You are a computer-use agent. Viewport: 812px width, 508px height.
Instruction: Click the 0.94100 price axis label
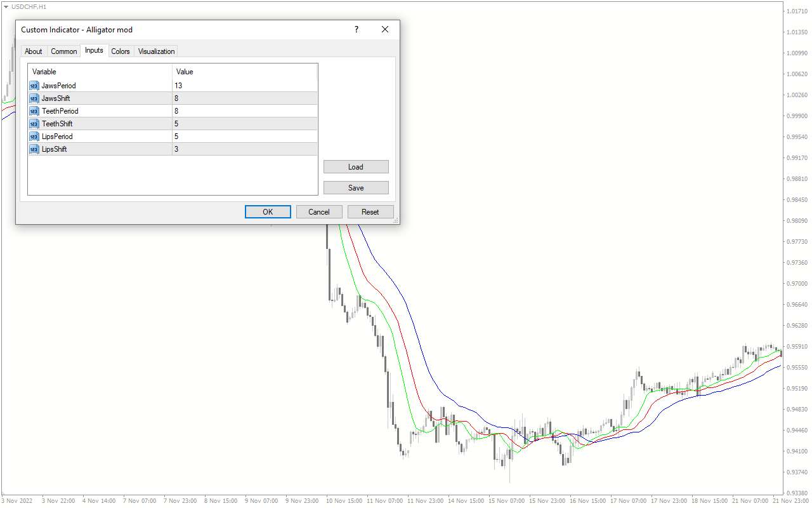point(796,451)
